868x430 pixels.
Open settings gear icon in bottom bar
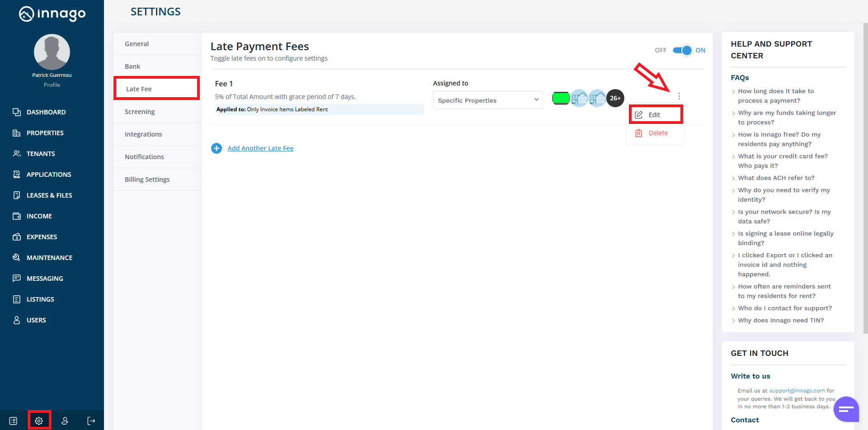pyautogui.click(x=39, y=421)
